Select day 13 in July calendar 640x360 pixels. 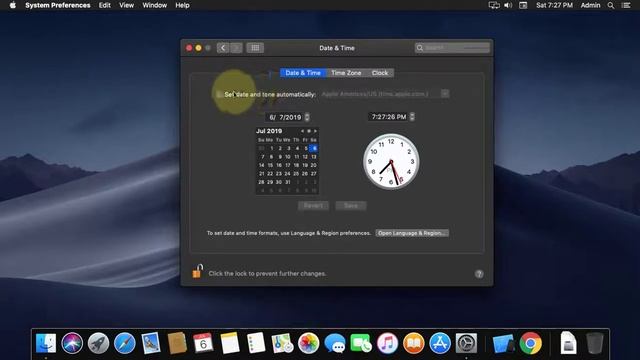pos(313,157)
